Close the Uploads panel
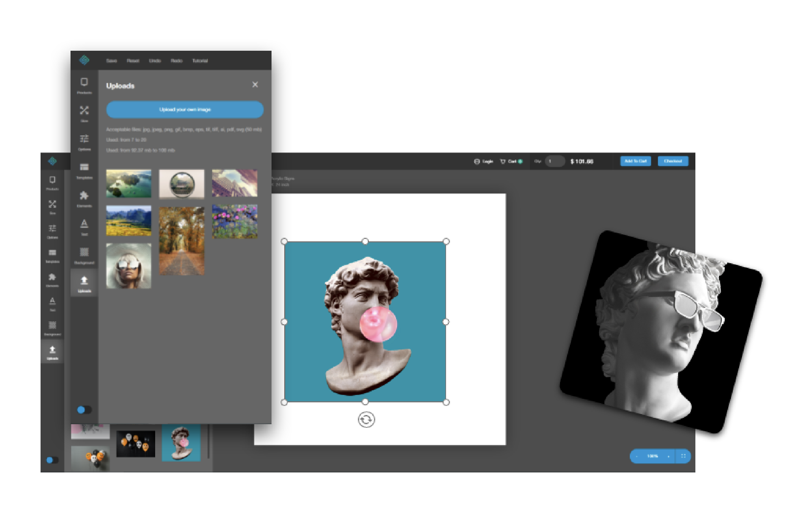The image size is (792, 532). coord(255,85)
